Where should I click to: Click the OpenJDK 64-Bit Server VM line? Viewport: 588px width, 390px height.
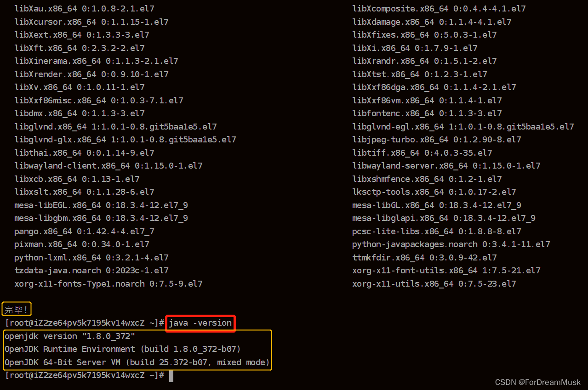(137, 362)
